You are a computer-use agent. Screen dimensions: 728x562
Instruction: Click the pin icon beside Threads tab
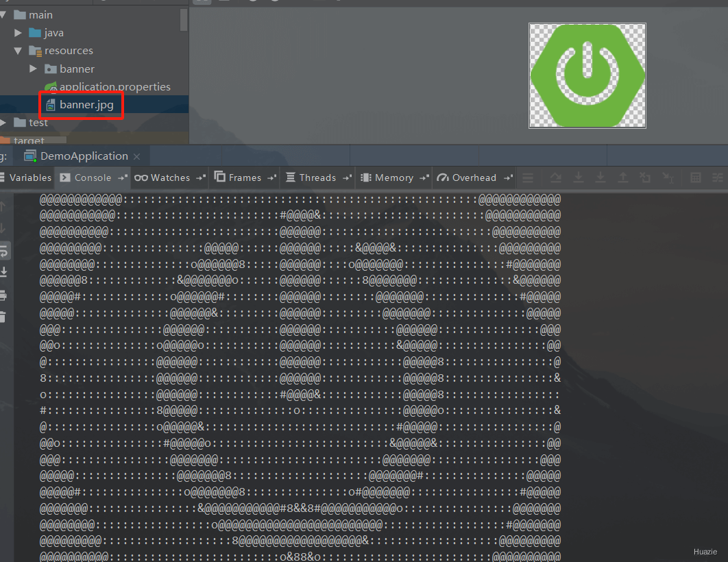(x=348, y=178)
